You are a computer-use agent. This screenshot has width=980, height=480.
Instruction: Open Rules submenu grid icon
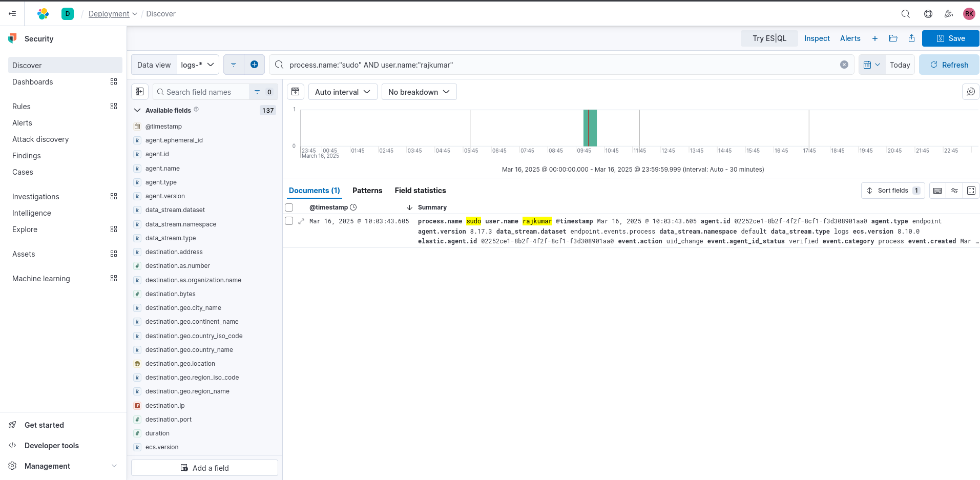tap(114, 106)
